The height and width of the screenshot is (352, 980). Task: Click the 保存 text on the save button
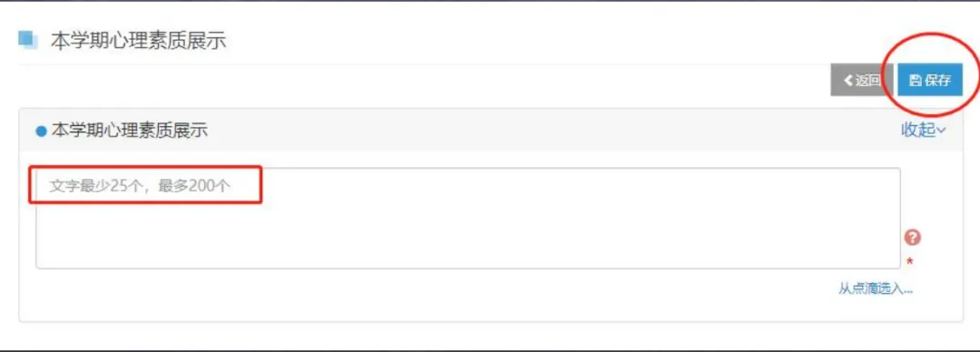tap(937, 81)
